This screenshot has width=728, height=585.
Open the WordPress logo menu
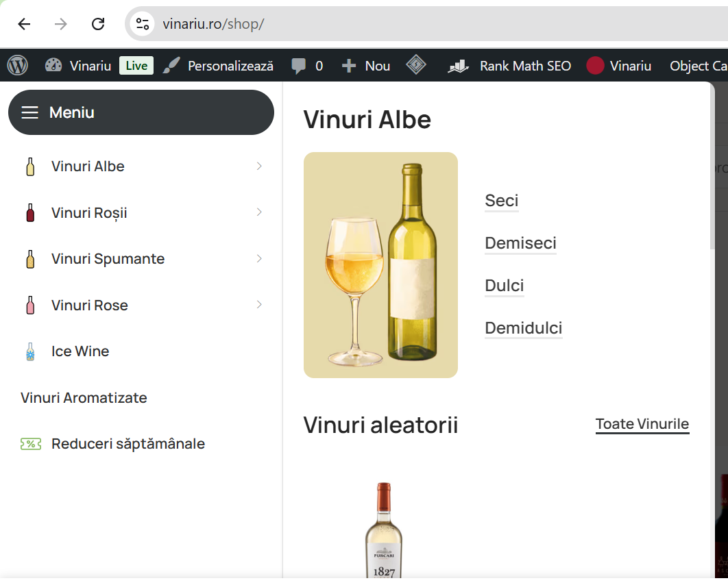pos(18,65)
